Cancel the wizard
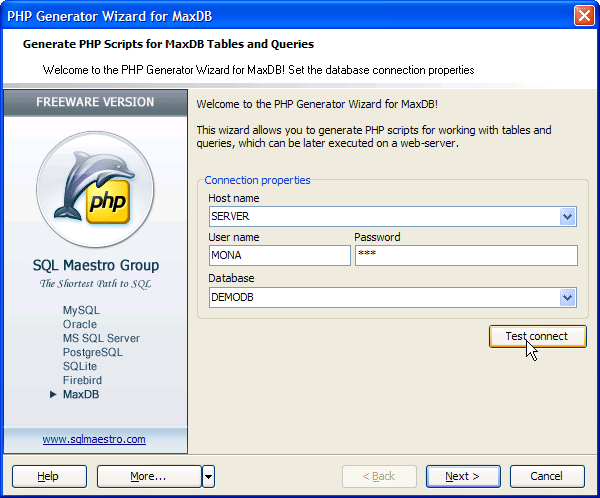Screen dimensions: 600x498 click(547, 476)
